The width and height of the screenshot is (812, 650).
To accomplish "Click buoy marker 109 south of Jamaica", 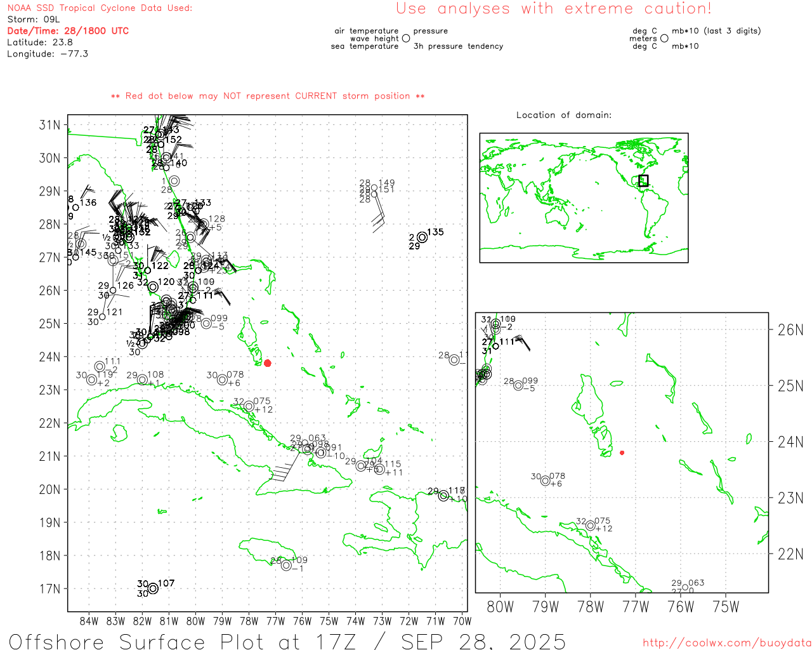I will click(x=286, y=565).
